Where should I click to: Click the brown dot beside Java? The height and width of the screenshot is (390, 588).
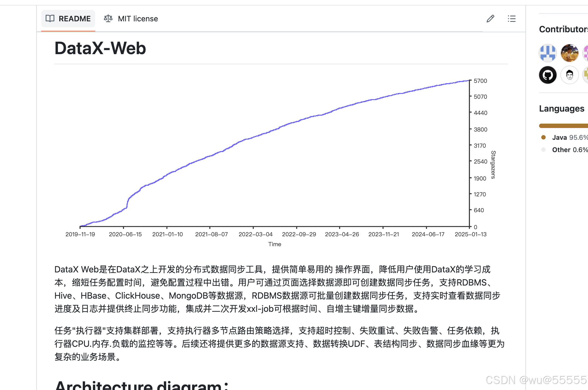(x=543, y=138)
